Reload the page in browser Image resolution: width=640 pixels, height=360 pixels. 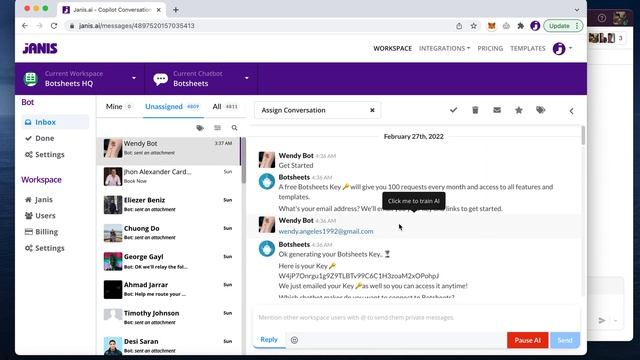pyautogui.click(x=54, y=26)
